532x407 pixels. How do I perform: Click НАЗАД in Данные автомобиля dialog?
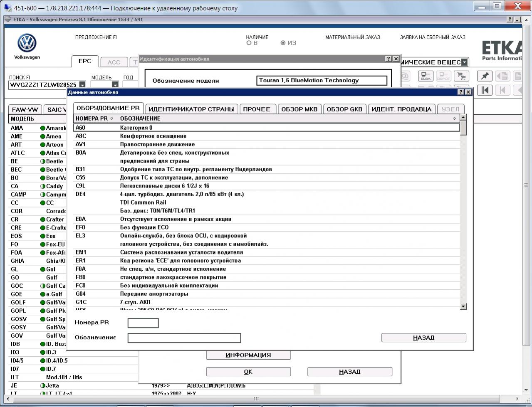pos(424,338)
